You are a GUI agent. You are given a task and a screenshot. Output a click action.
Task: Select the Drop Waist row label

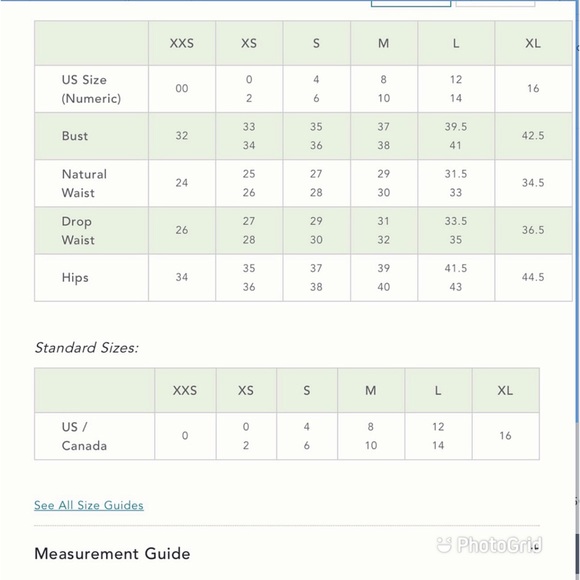pos(78,230)
